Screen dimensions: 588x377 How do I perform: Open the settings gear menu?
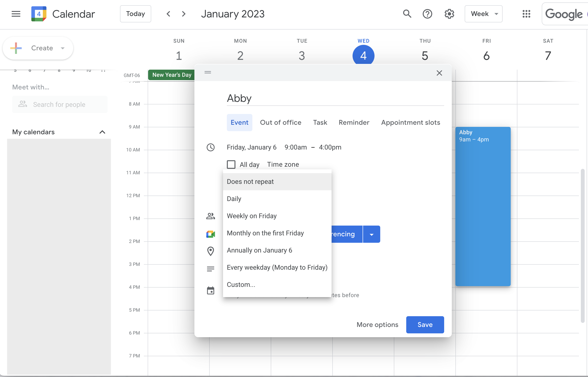(x=449, y=14)
